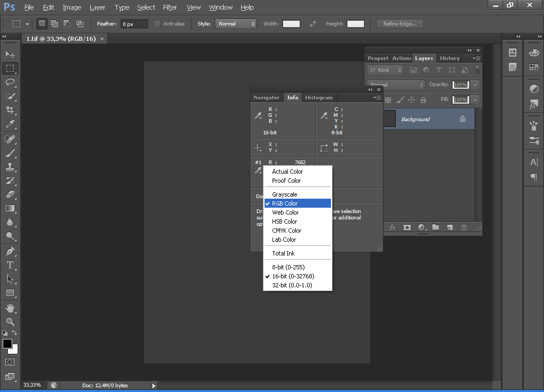
Task: Expand the layer Kind filter dropdown
Action: 386,70
